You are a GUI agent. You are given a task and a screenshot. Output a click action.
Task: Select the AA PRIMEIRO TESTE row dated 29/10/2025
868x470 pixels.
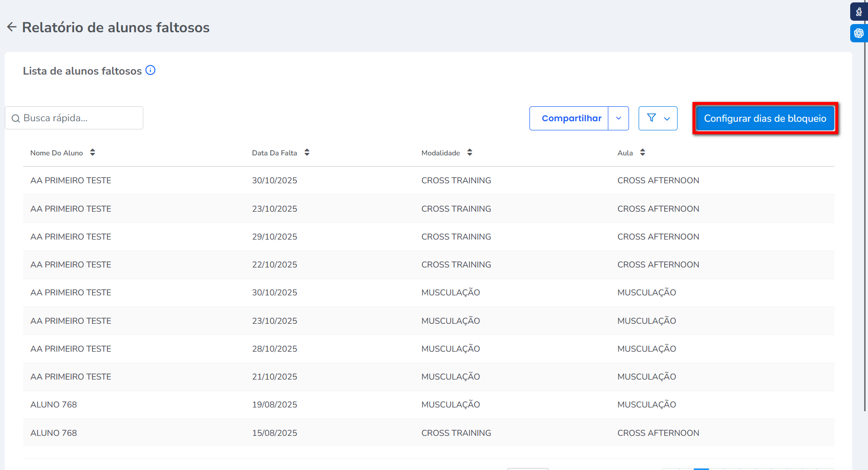click(274, 237)
